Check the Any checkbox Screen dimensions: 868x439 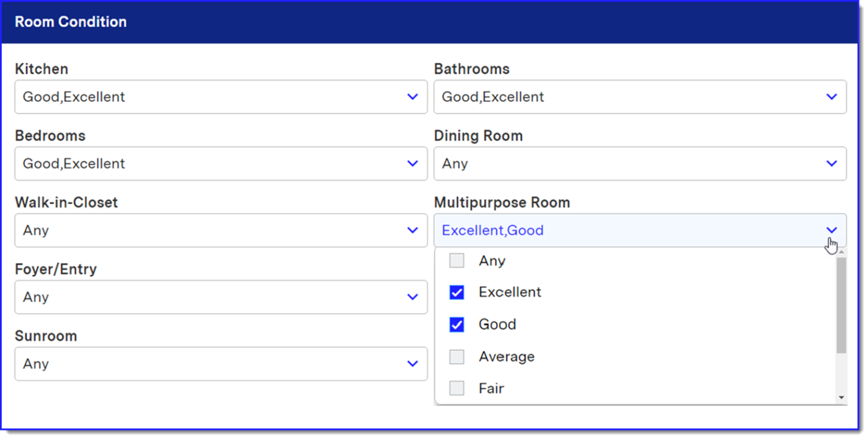click(x=457, y=261)
